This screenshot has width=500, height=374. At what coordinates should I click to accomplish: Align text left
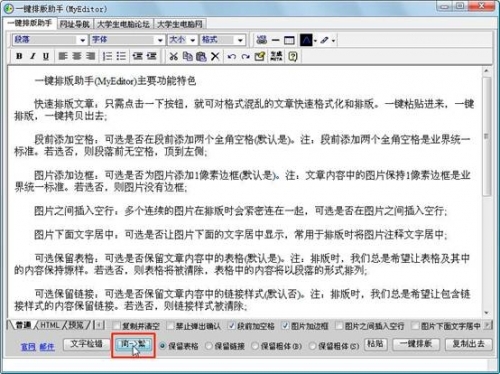pyautogui.click(x=63, y=56)
